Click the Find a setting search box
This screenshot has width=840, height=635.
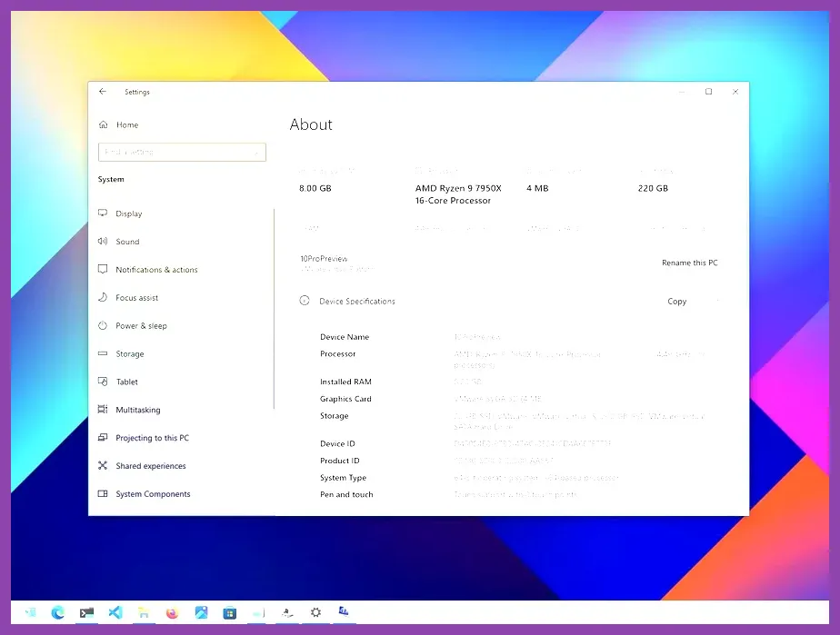(x=182, y=152)
